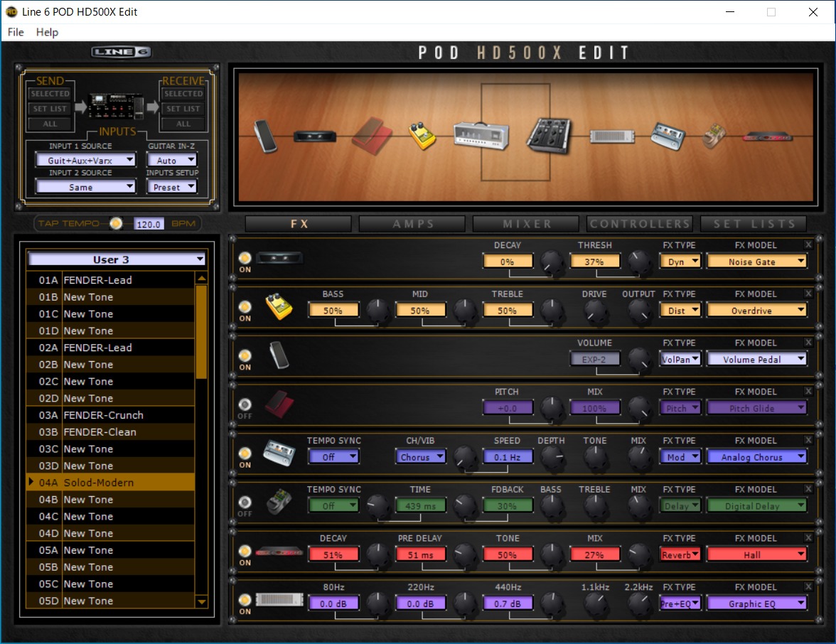Open the Noise Gate FX model dropdown

click(757, 262)
